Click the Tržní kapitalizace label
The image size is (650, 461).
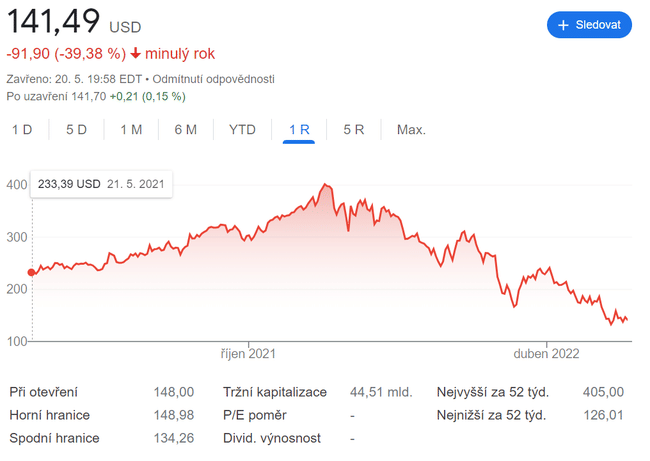275,392
